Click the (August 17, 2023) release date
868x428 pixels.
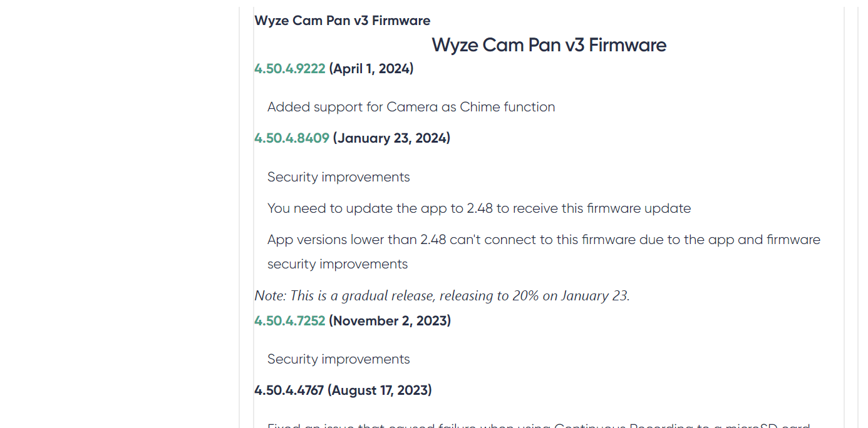380,390
